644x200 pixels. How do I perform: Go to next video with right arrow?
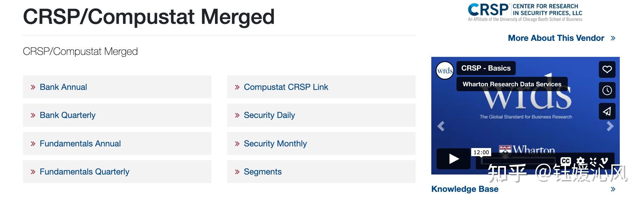(x=610, y=126)
